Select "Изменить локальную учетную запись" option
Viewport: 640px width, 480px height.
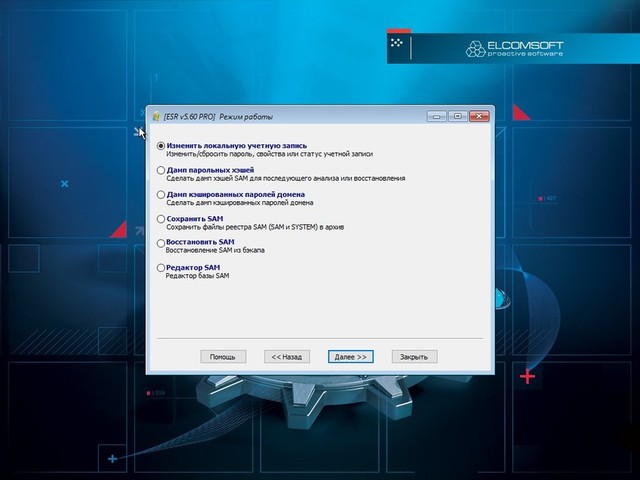pos(161,146)
